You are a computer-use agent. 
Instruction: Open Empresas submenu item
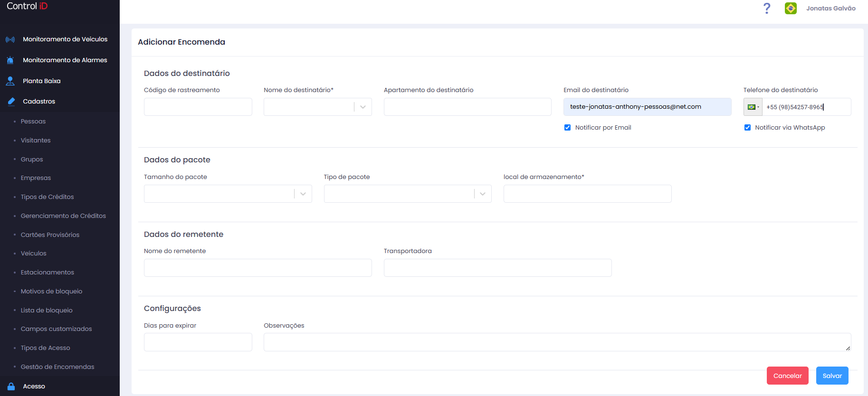(36, 178)
